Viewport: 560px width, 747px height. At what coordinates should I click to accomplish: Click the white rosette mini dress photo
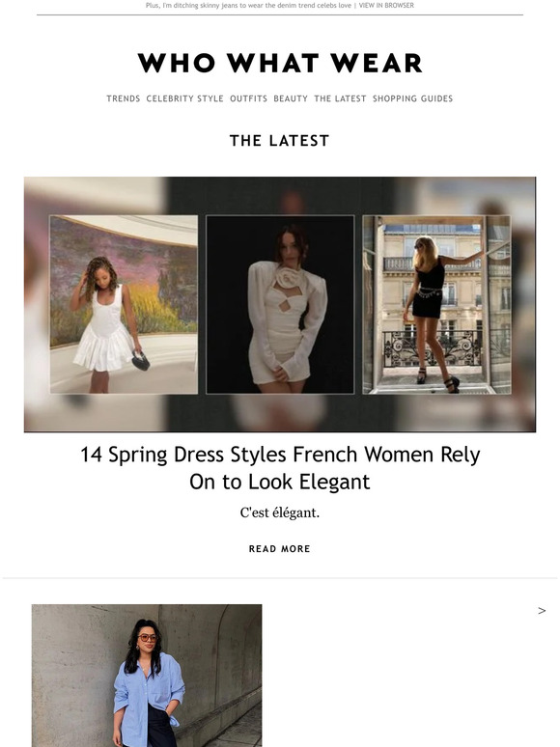(x=280, y=304)
